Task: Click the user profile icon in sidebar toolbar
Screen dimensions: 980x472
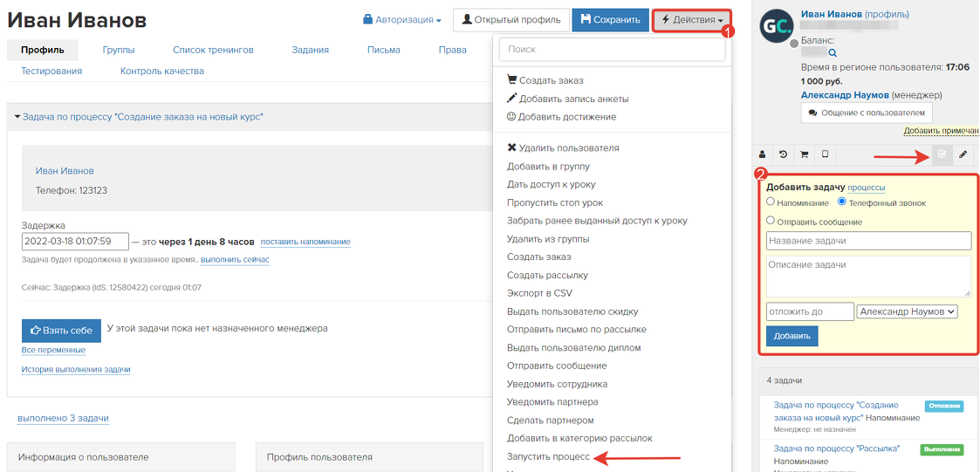Action: [x=763, y=155]
